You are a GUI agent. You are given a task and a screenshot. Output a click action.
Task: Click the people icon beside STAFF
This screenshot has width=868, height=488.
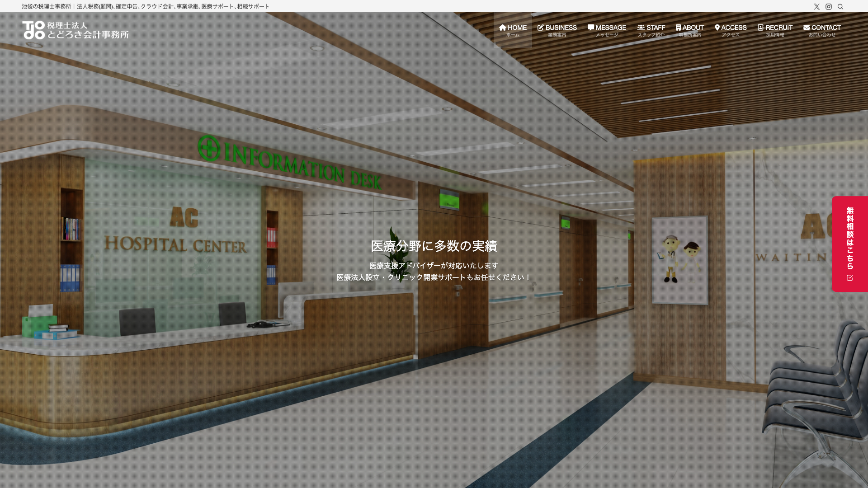click(641, 28)
